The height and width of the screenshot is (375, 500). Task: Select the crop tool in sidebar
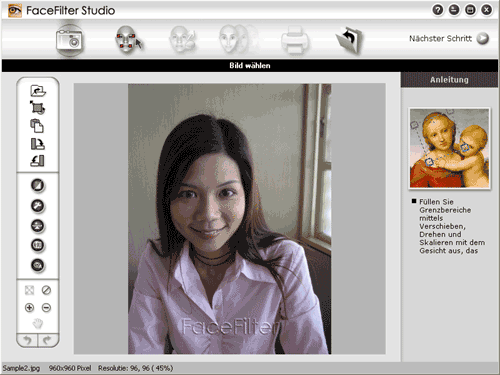click(x=38, y=108)
